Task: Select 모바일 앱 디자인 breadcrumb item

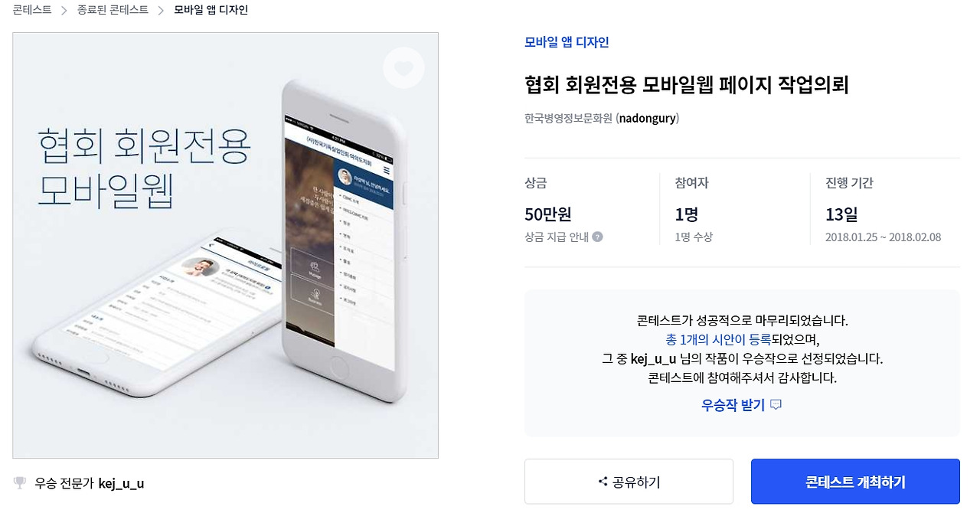Action: (x=211, y=10)
